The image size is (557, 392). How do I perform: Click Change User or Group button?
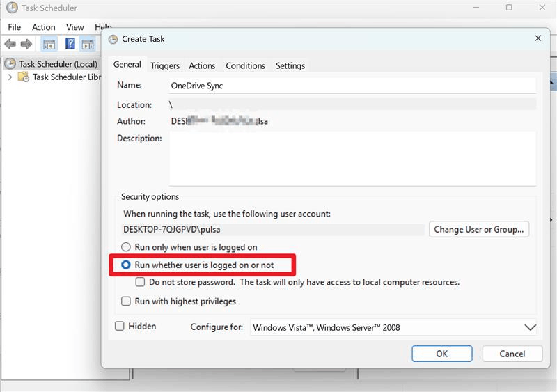click(479, 229)
